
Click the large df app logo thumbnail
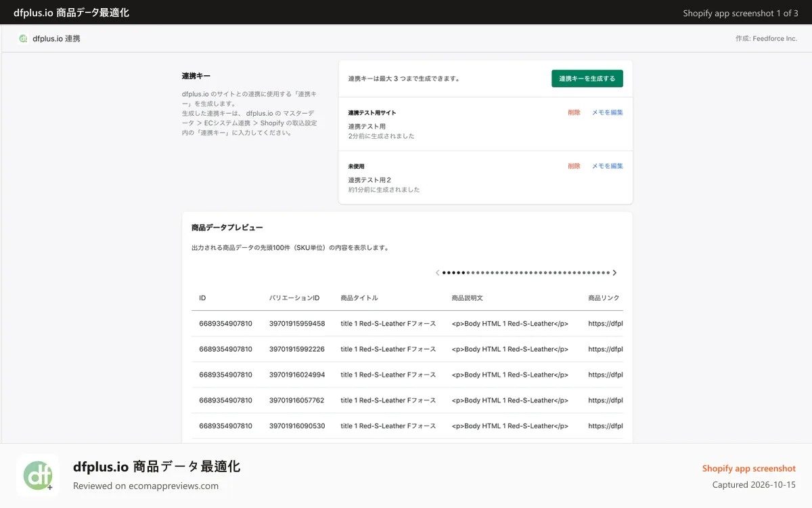click(x=37, y=475)
